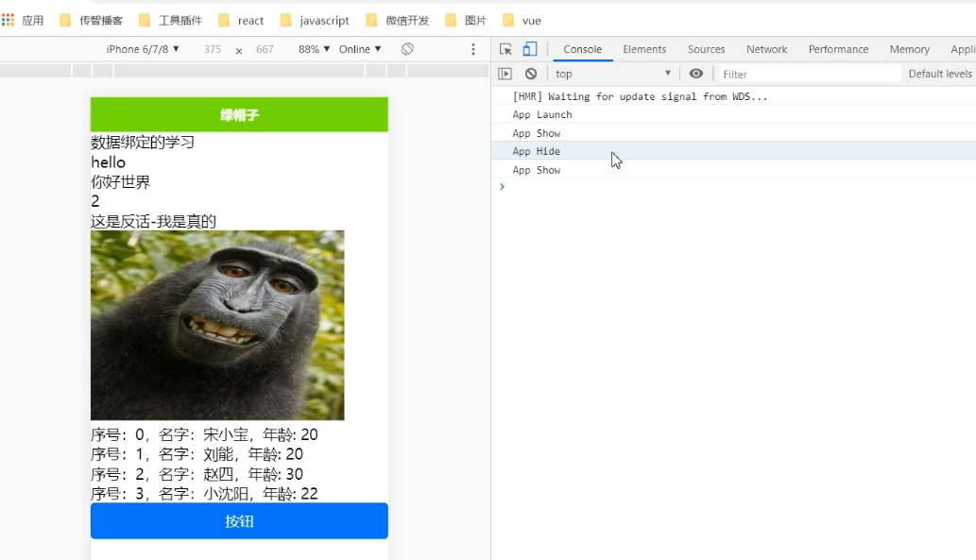Clear the console messages
976x560 pixels.
tap(531, 73)
